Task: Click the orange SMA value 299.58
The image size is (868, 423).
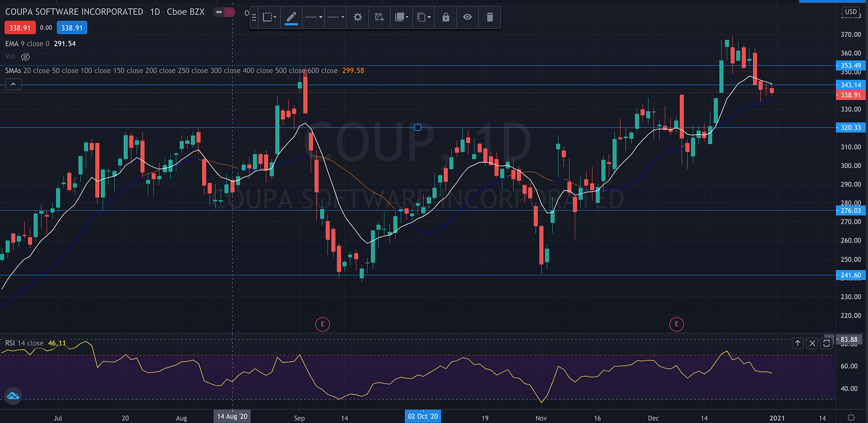Action: [353, 70]
